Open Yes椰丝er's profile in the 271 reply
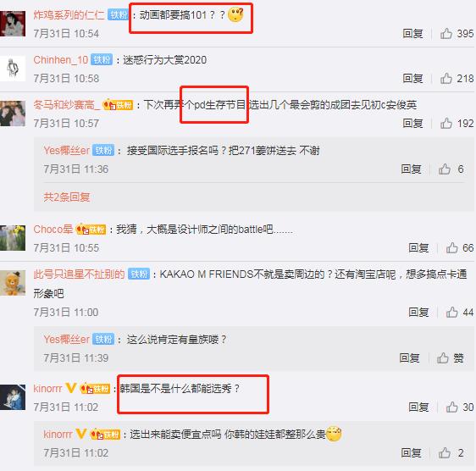This screenshot has height=471, width=476. tap(66, 150)
